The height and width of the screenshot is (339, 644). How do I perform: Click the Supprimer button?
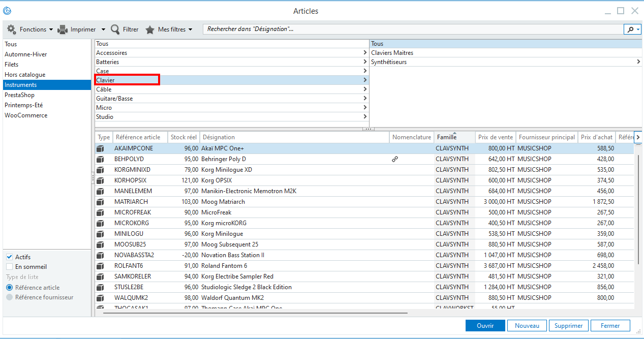(x=569, y=326)
